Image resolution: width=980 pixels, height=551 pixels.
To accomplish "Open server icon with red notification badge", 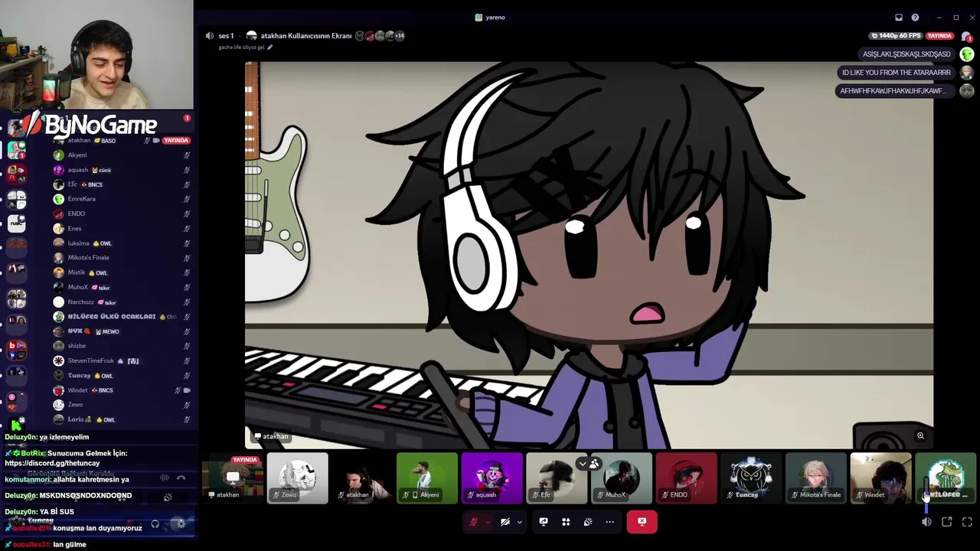I will (16, 151).
